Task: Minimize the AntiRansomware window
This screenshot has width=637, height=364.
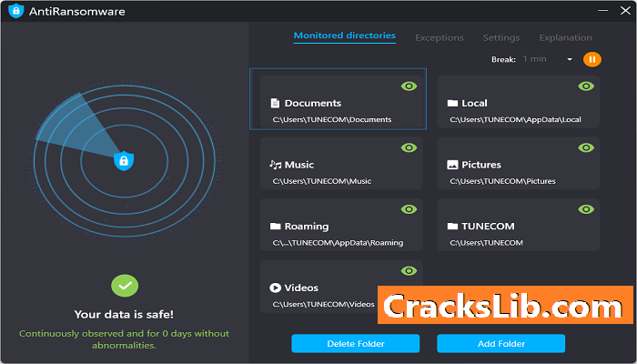Action: (x=603, y=11)
